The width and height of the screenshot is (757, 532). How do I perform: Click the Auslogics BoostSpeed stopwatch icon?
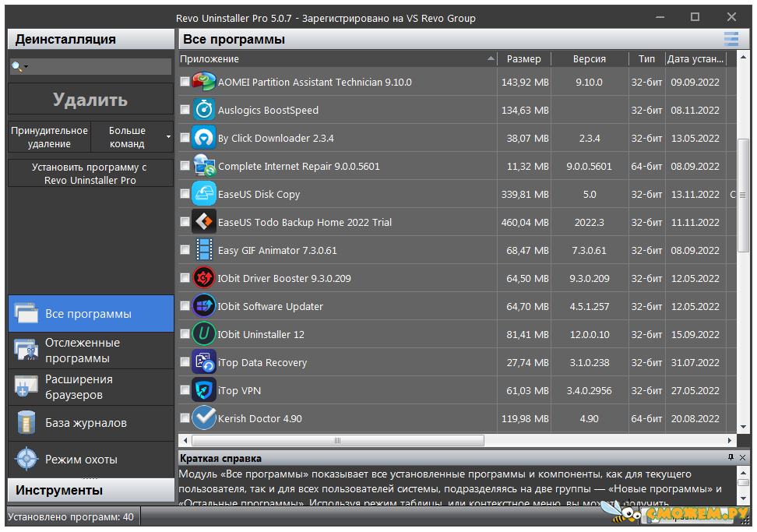click(x=204, y=110)
